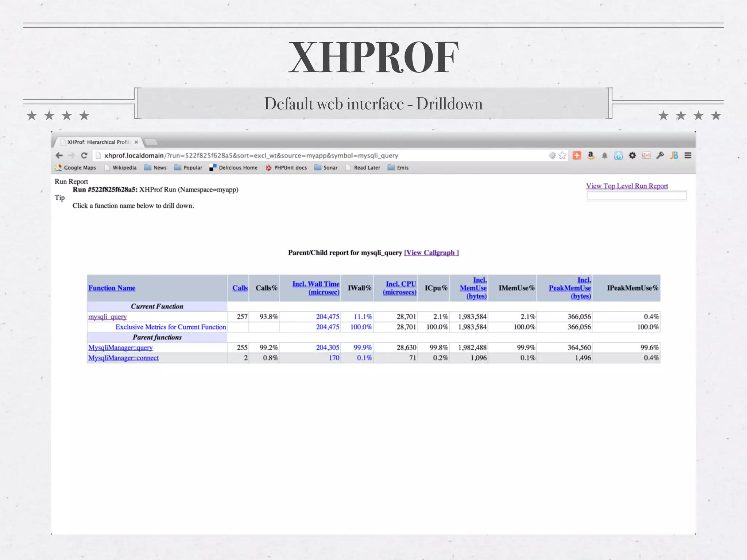Screen dimensions: 747x560
Task: Bookmark this page with the star icon
Action: (x=562, y=156)
